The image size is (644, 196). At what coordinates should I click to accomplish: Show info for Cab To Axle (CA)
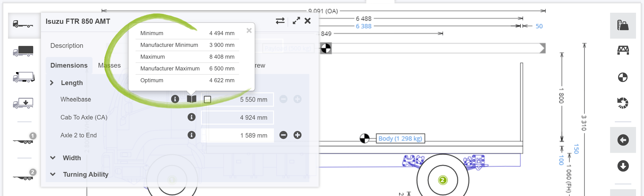tap(192, 117)
